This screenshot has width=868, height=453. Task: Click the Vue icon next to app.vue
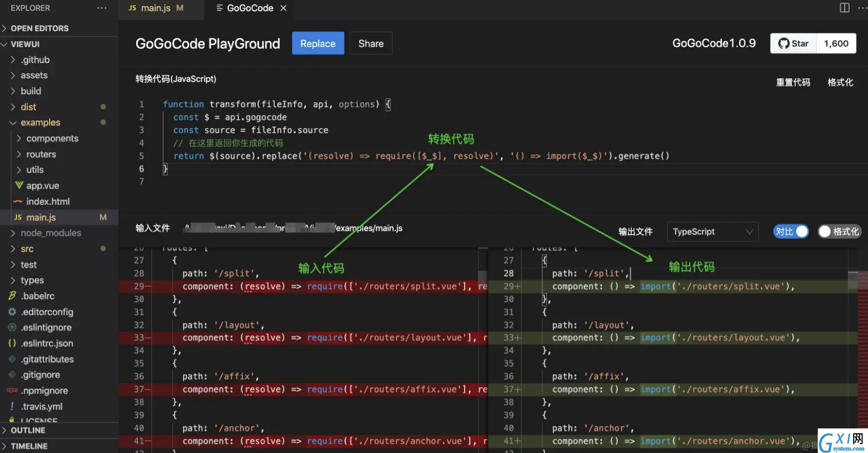(x=19, y=185)
